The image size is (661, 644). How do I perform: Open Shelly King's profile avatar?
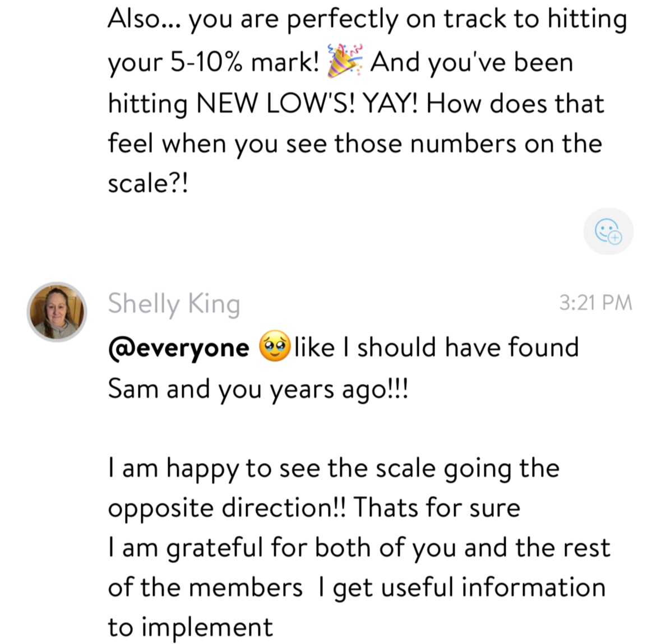[57, 312]
